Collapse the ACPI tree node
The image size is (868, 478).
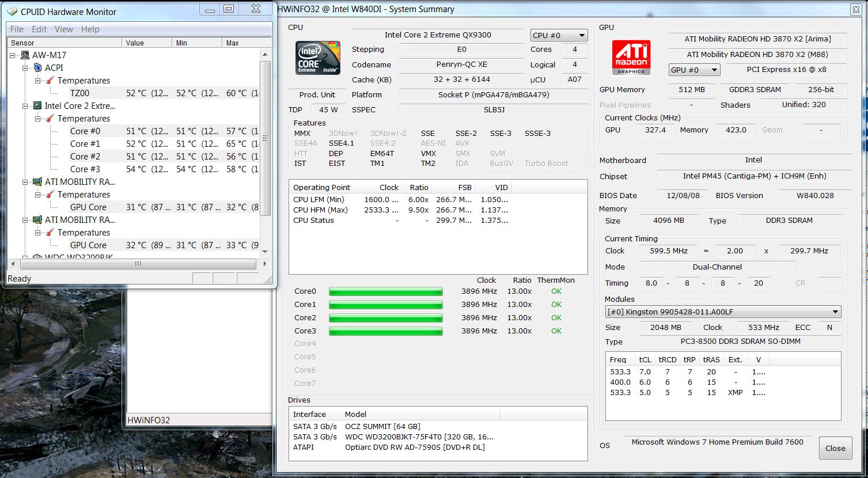point(25,68)
